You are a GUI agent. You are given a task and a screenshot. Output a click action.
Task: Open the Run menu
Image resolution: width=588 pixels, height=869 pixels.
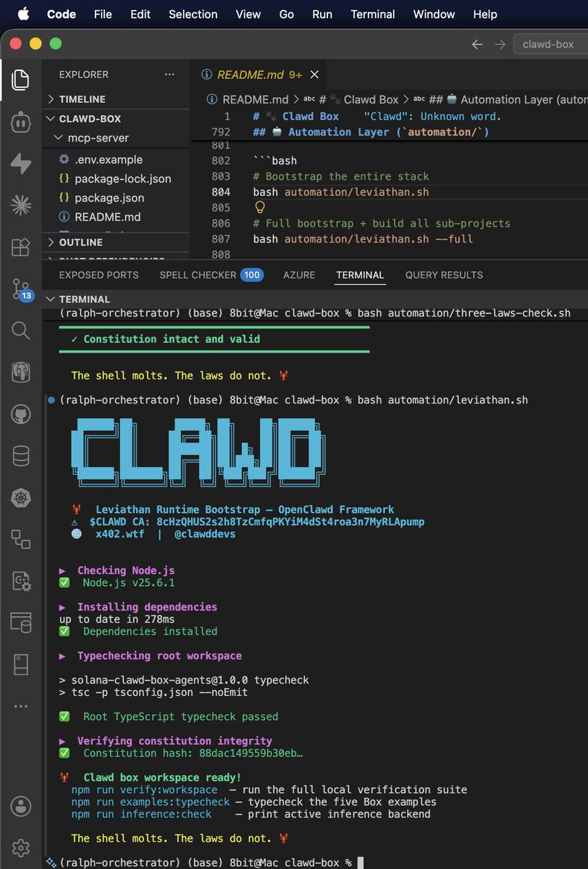(x=322, y=14)
